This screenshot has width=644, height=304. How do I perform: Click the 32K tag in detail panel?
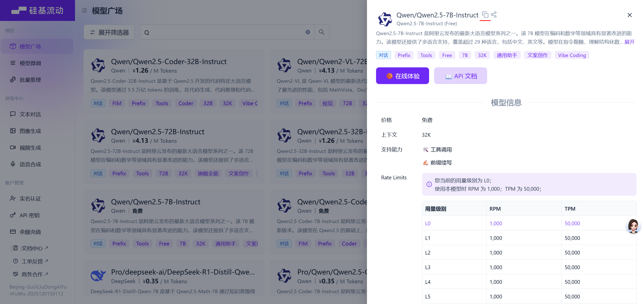coord(482,55)
